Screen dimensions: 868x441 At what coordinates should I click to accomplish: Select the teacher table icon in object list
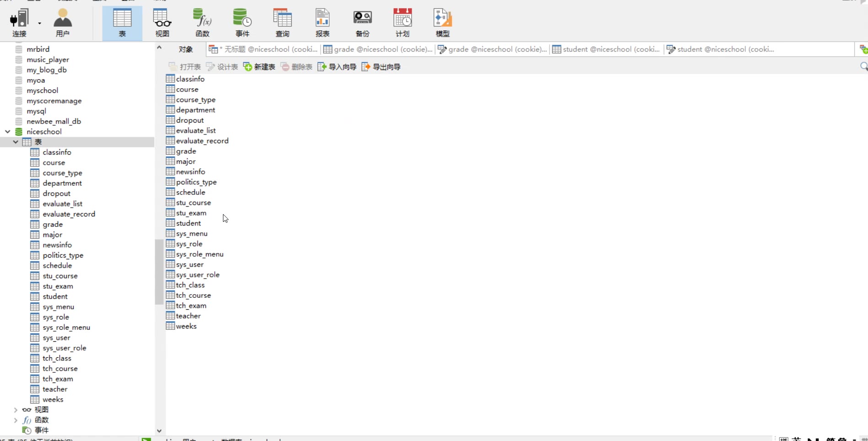(x=170, y=316)
